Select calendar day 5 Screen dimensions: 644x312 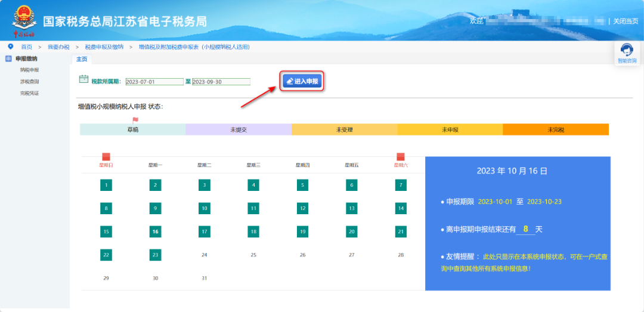point(303,185)
